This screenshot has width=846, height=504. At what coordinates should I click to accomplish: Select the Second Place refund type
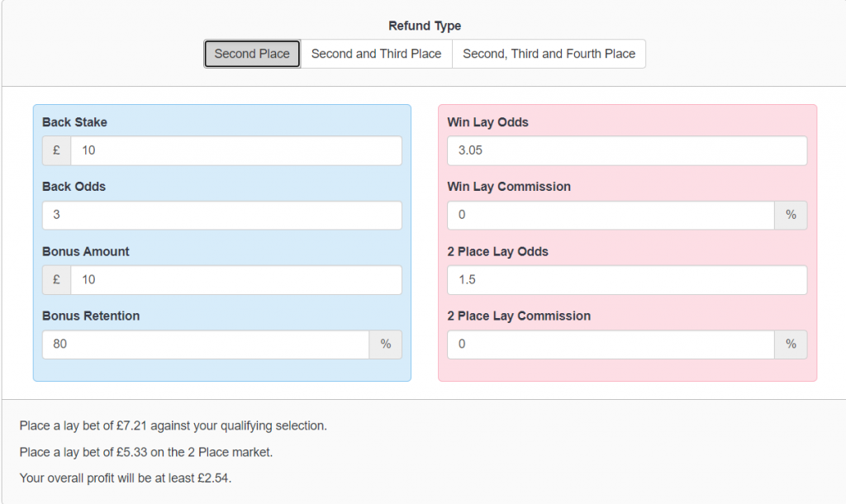tap(252, 54)
